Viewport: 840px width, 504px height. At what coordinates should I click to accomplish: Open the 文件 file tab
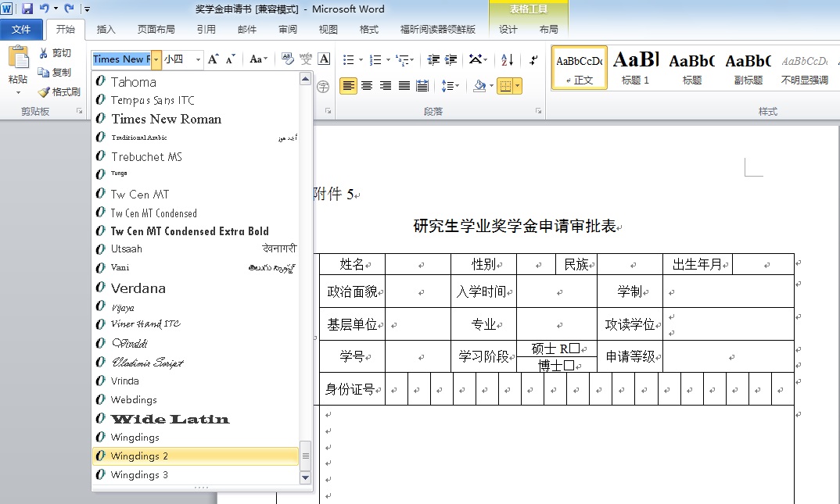click(21, 30)
